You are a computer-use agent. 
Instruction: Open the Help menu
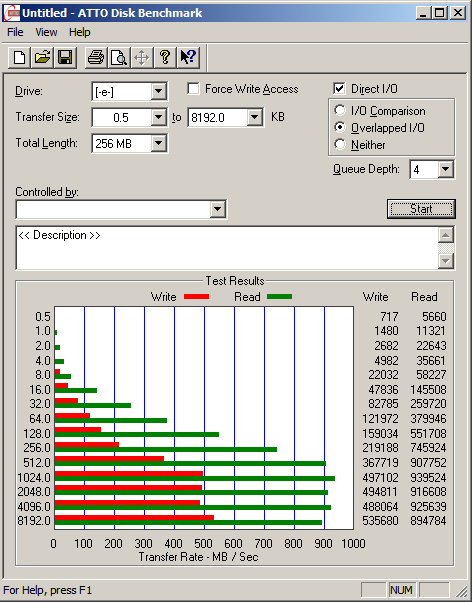coord(79,32)
